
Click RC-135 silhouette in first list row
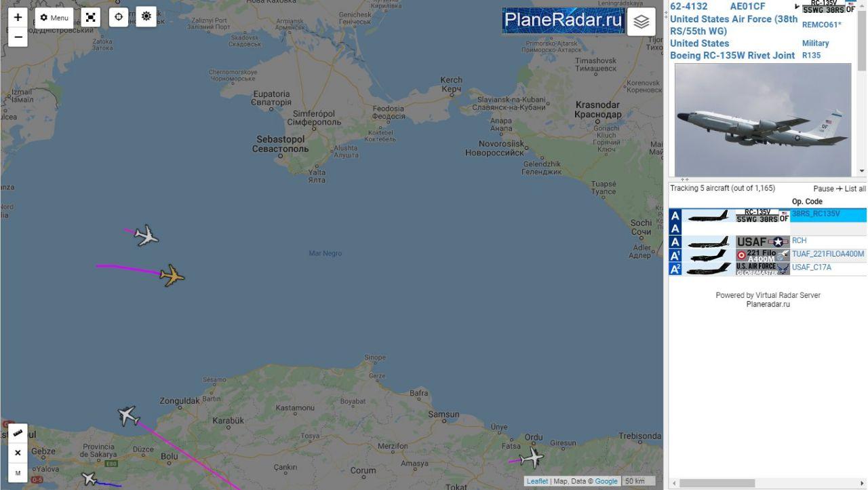pos(708,216)
